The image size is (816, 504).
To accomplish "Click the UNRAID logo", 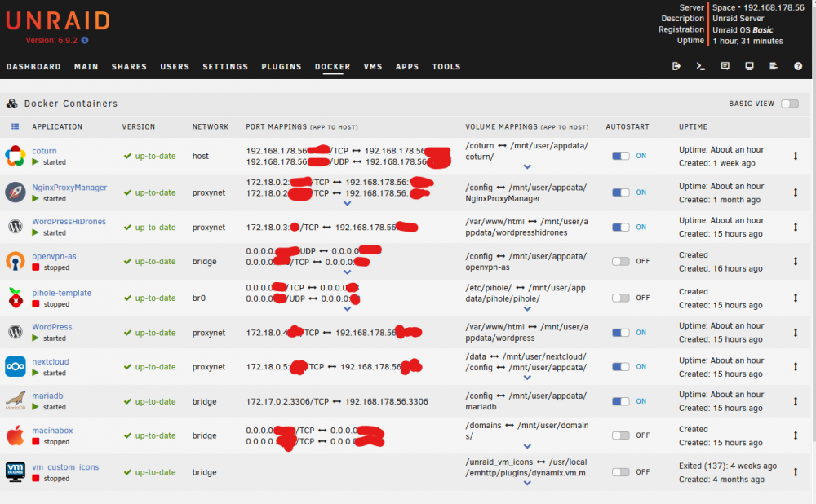I will point(58,21).
